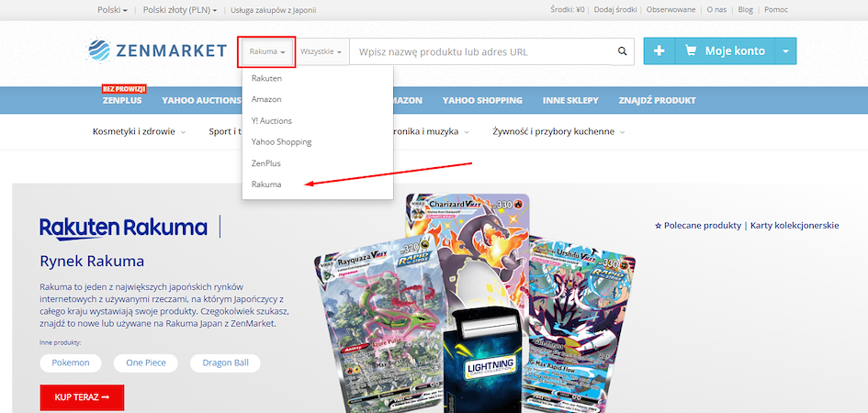The width and height of the screenshot is (868, 413).
Task: Open the Wszystkie category dropdown
Action: (321, 51)
